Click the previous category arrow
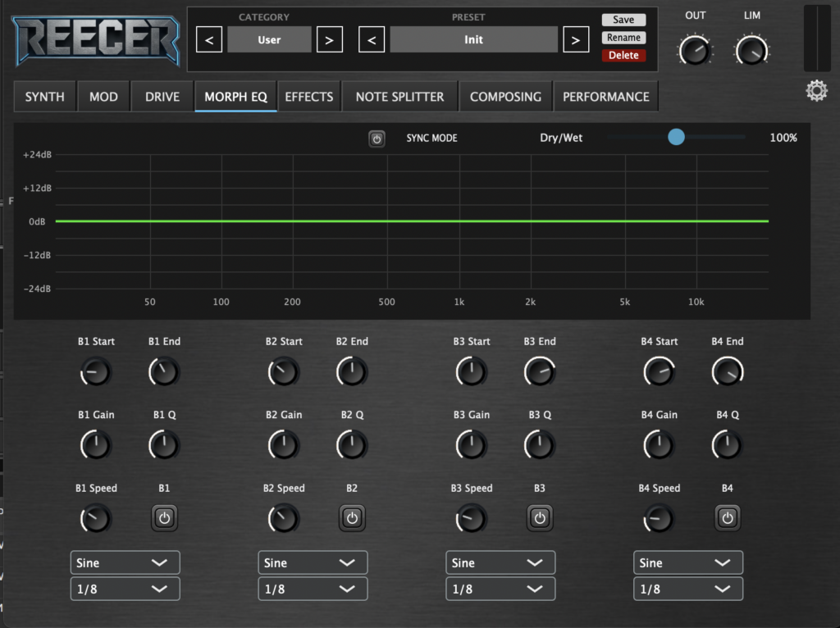840x628 pixels. point(209,39)
